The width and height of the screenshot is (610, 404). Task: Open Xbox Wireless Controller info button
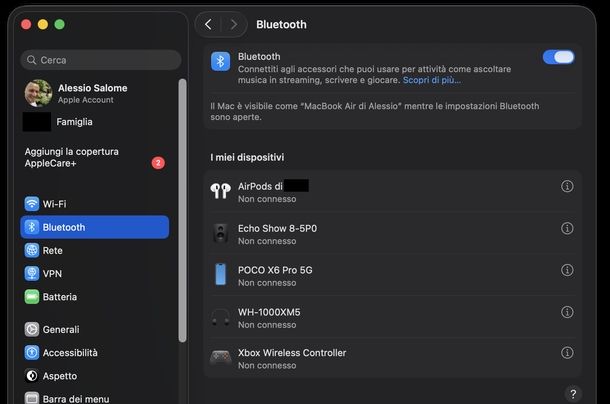click(x=567, y=353)
